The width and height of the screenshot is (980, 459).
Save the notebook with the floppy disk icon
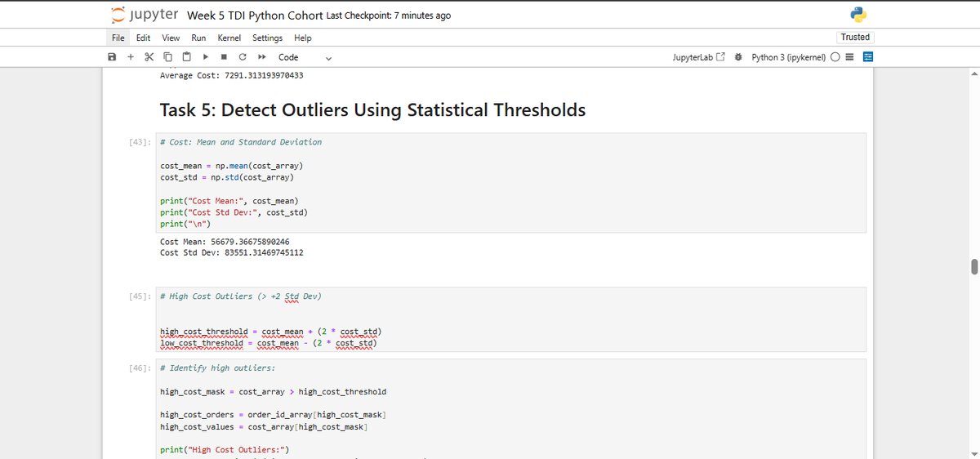tap(112, 57)
